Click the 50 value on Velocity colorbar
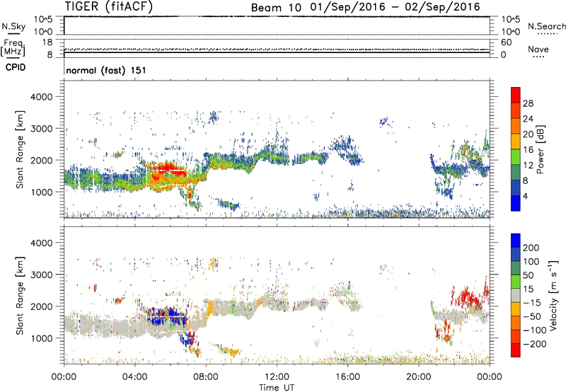This screenshot has height=392, width=566. [x=528, y=275]
